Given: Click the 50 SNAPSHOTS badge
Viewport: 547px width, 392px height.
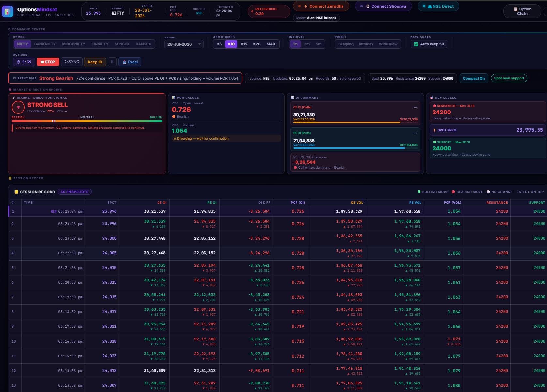Looking at the screenshot, I should [x=75, y=192].
